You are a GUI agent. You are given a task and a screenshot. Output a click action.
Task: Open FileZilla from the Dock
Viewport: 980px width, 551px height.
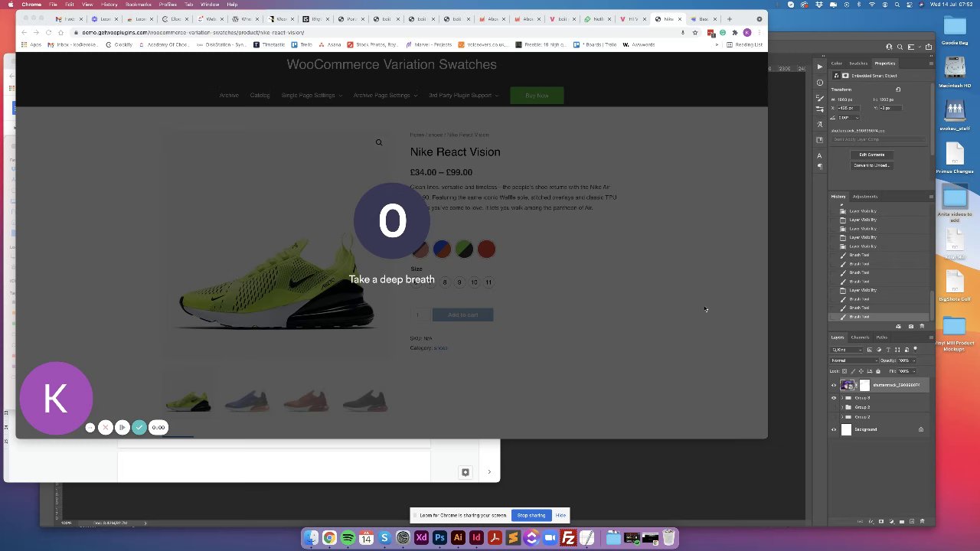point(568,539)
